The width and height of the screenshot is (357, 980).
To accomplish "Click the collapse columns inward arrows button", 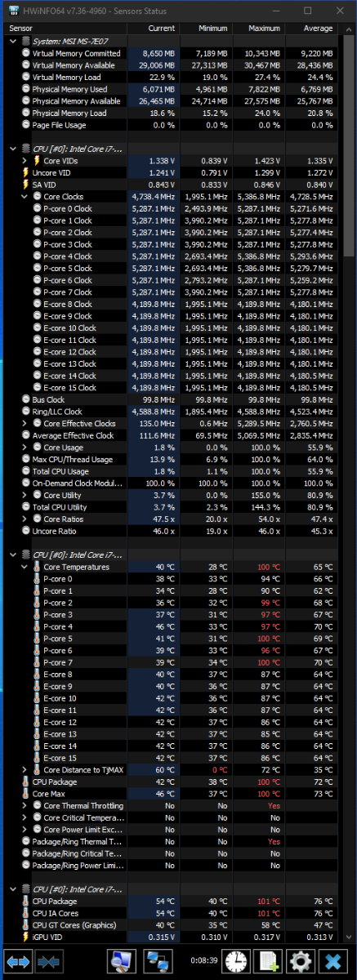I will coord(47,961).
